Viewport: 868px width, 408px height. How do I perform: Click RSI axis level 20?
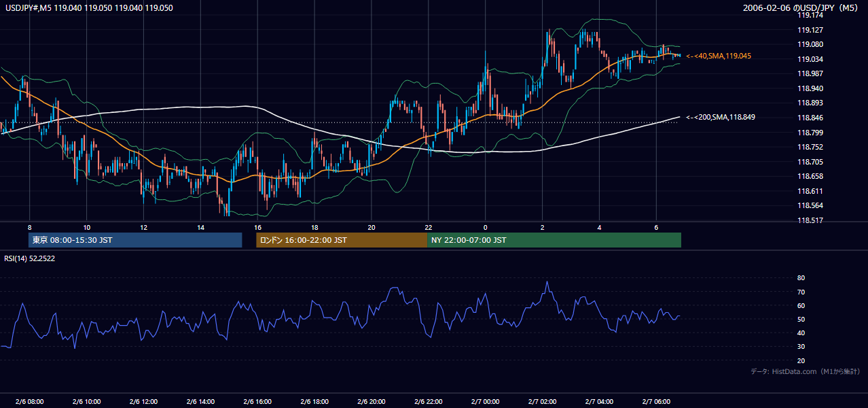pyautogui.click(x=801, y=360)
